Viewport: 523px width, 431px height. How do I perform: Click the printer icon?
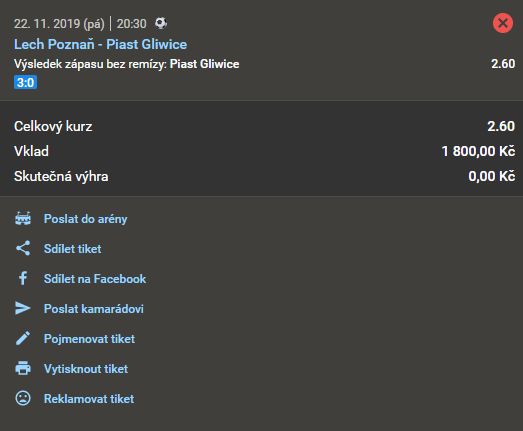(23, 368)
